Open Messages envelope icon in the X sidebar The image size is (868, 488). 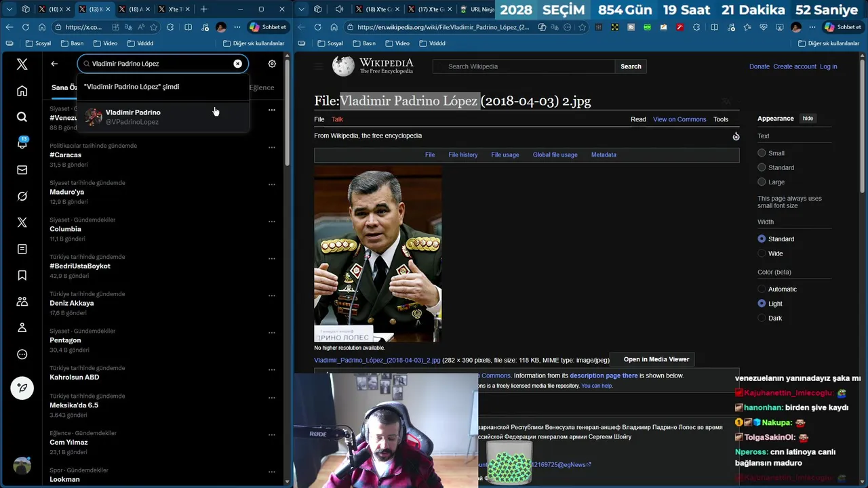[22, 170]
